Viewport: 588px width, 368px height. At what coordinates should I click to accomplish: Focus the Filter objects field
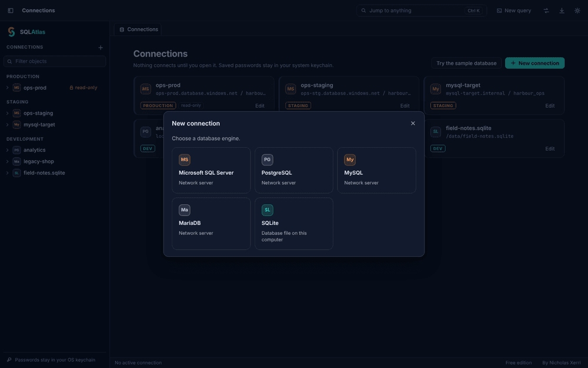pos(55,61)
